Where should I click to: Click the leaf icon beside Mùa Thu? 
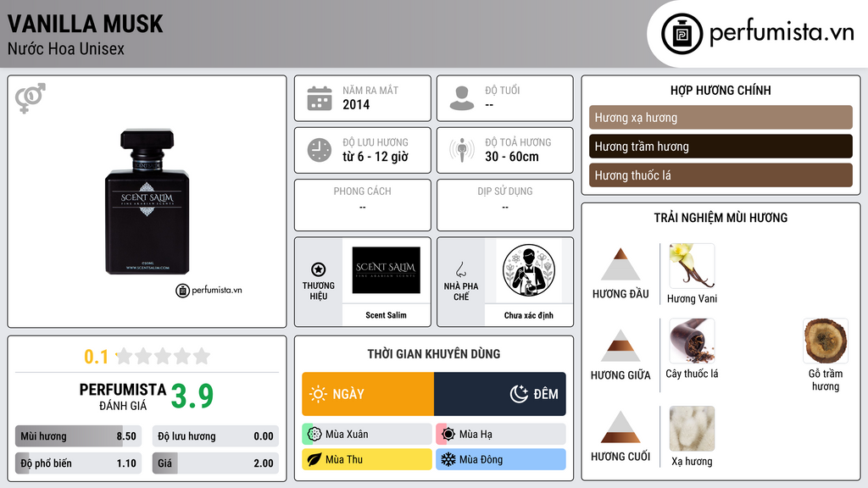314,459
